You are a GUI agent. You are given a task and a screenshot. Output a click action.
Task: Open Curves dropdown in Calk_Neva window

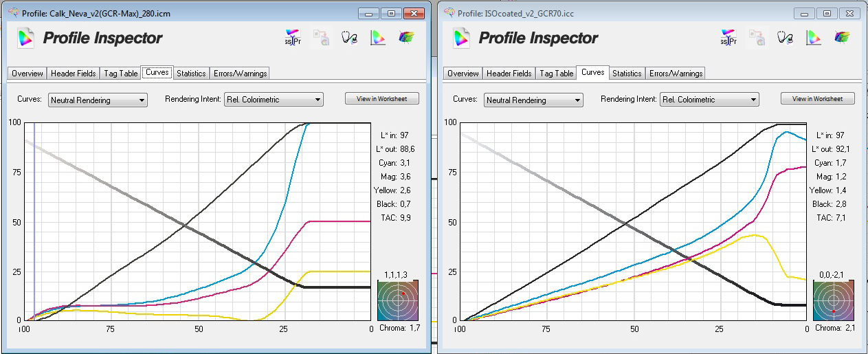[x=98, y=100]
